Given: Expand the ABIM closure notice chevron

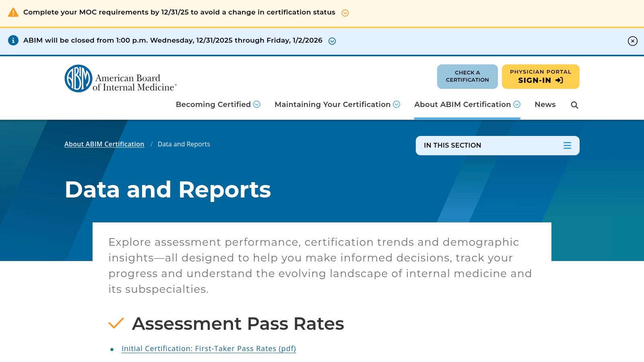Looking at the screenshot, I should [332, 41].
